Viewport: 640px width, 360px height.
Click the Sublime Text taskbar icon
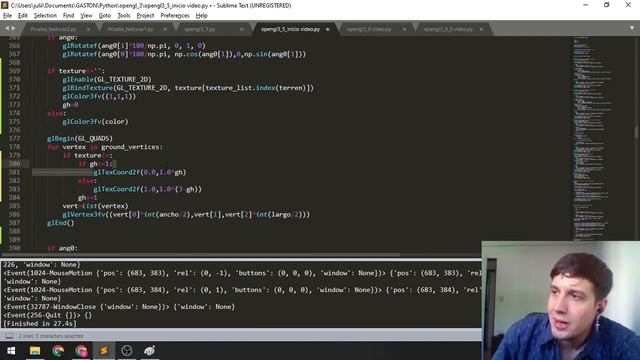point(104,351)
